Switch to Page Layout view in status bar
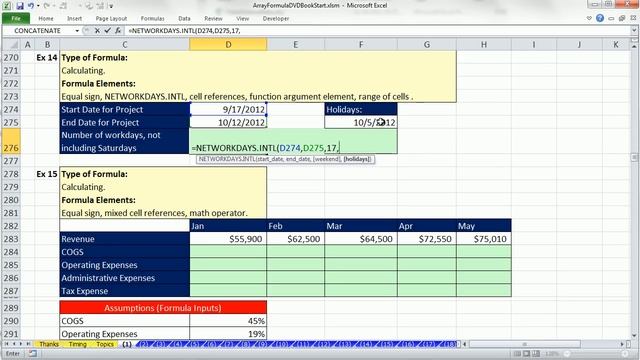The image size is (640, 360). 527,353
